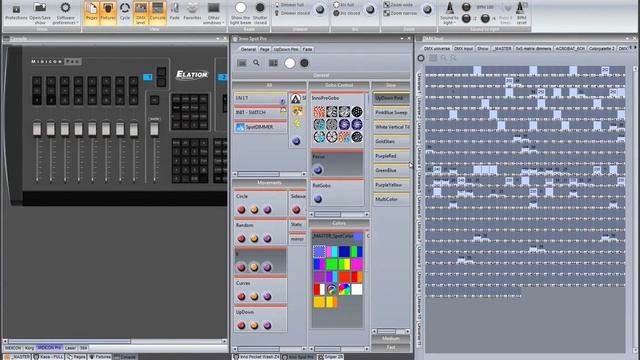Open the Fade tab in Inno Spot Pro
The height and width of the screenshot is (360, 640).
(307, 49)
